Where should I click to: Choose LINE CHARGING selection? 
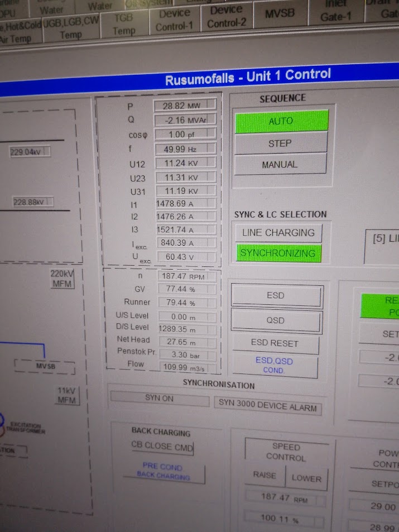tap(278, 233)
